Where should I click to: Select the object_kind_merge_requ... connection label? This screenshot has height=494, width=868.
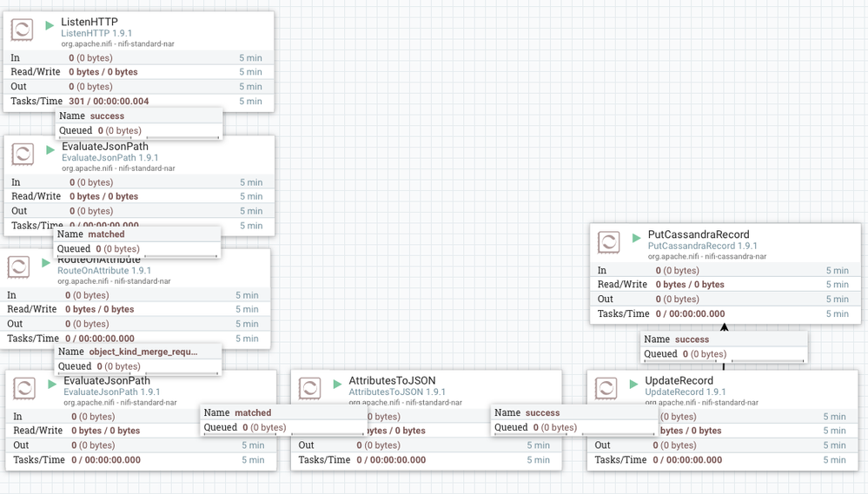click(143, 352)
